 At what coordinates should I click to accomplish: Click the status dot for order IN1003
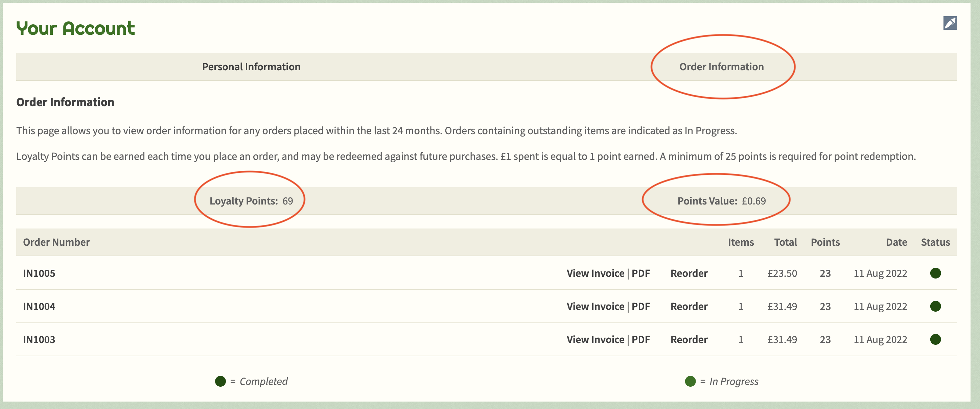pos(935,339)
